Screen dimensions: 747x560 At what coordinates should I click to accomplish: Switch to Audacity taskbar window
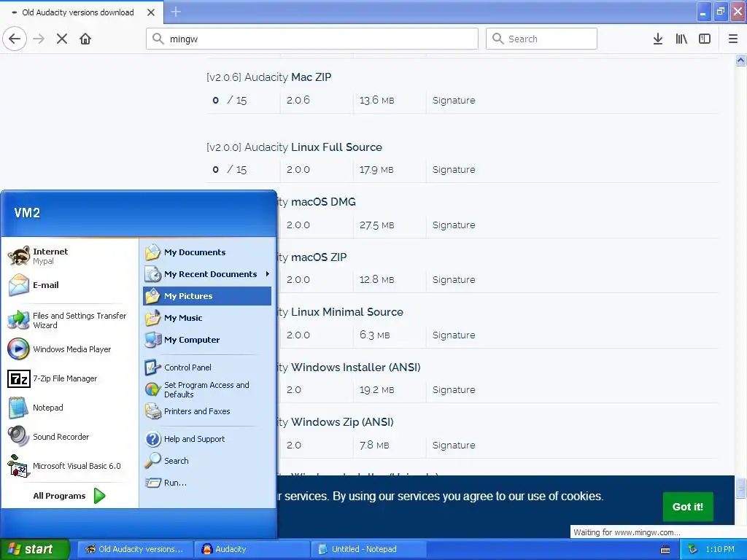click(x=252, y=549)
